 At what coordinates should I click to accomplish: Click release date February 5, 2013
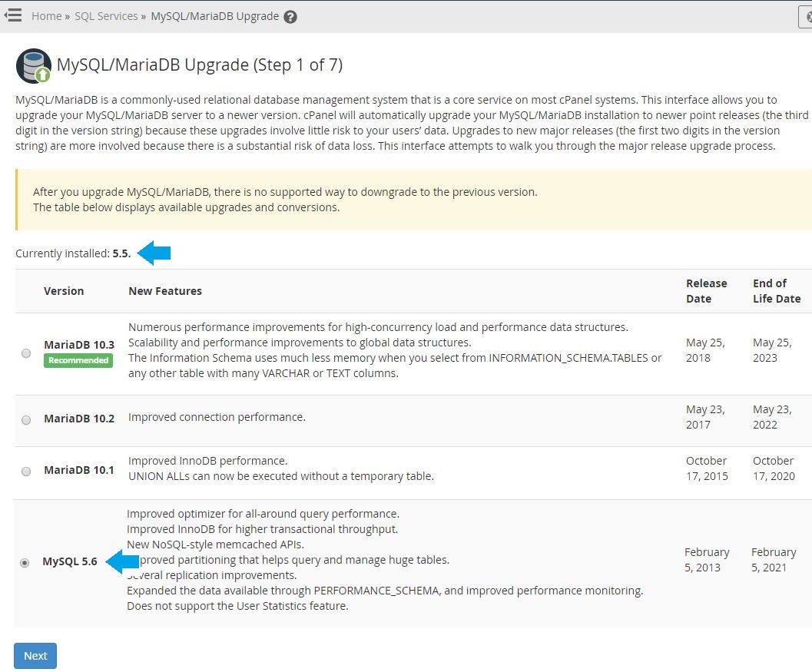pyautogui.click(x=707, y=560)
